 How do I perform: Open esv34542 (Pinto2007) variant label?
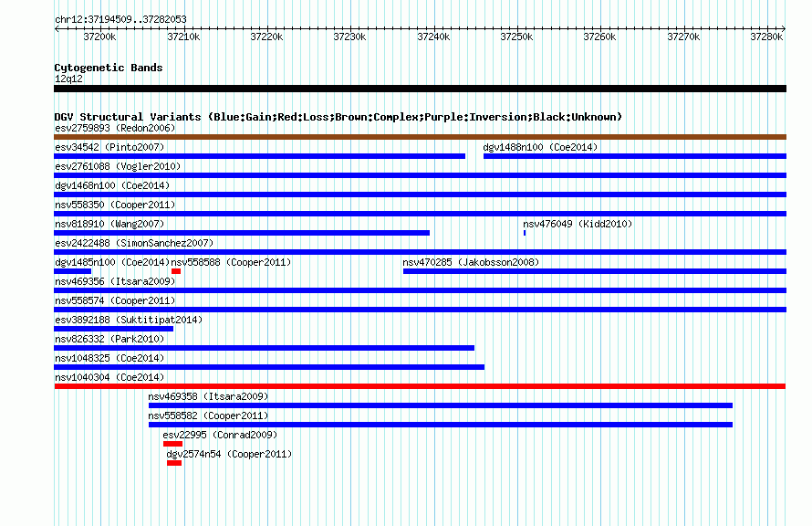tap(109, 147)
